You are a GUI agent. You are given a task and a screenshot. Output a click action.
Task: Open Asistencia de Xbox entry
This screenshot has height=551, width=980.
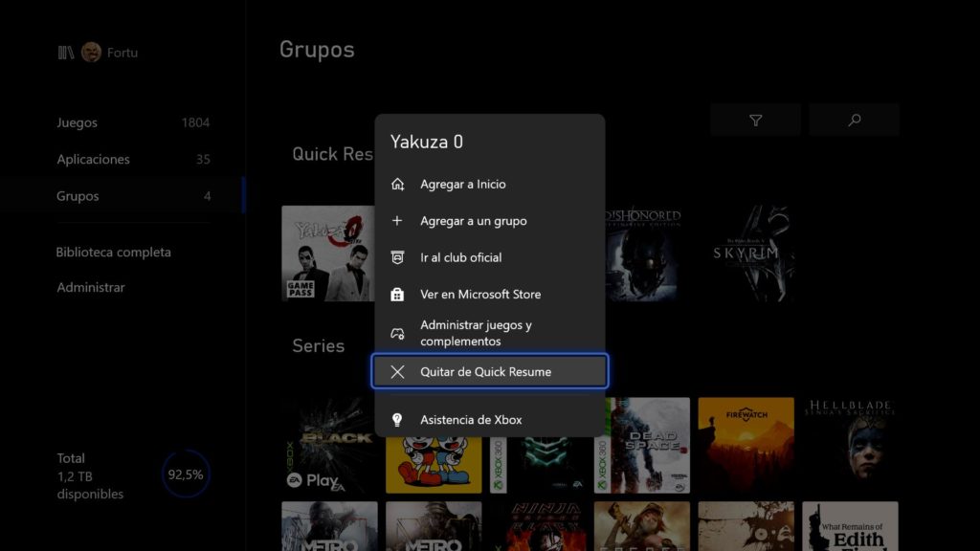489,420
